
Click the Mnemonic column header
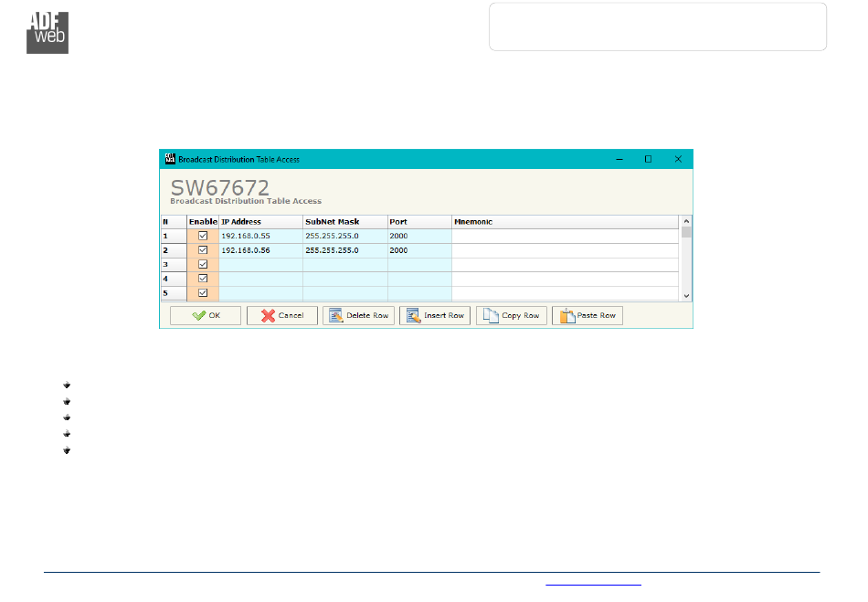pyautogui.click(x=566, y=222)
